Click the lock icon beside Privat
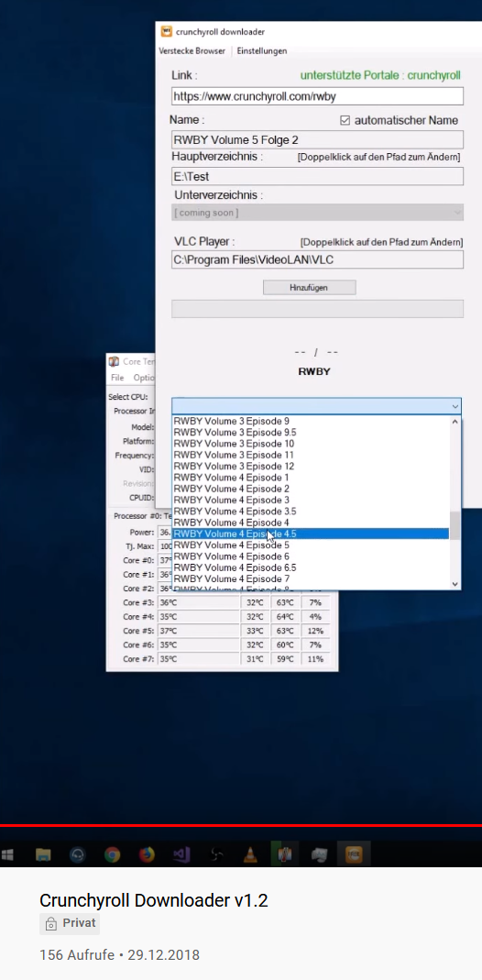The image size is (482, 980). pos(50,923)
